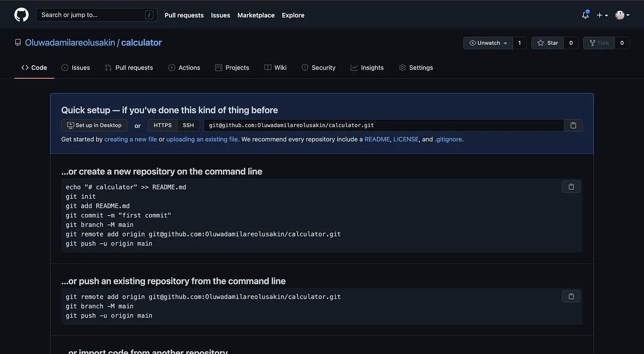644x354 pixels.
Task: Switch clone URL to HTTPS
Action: (x=162, y=125)
